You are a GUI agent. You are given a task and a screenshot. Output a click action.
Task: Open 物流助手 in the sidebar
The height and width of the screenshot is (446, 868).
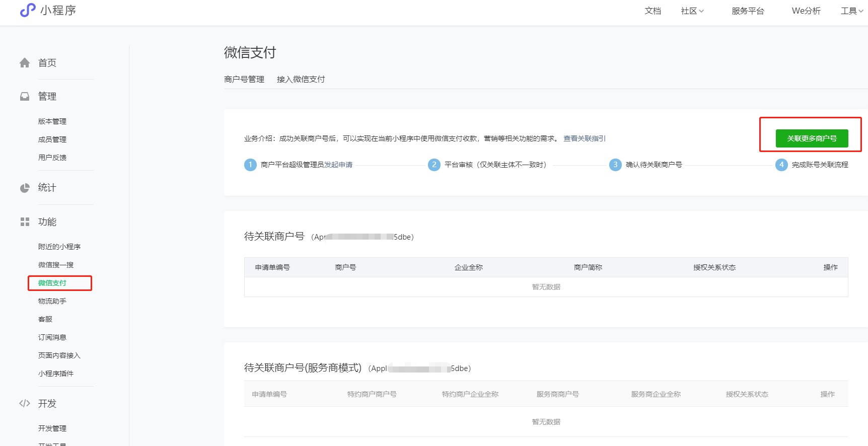pos(52,301)
